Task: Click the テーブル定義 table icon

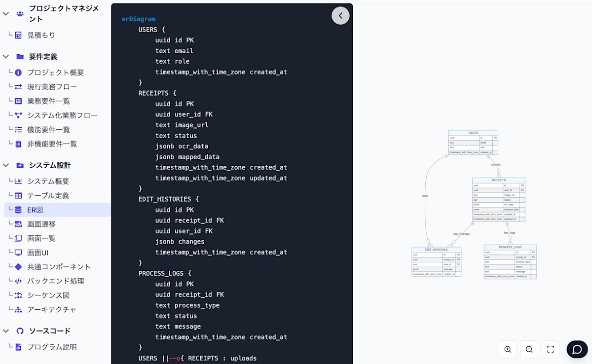Action: (x=18, y=195)
